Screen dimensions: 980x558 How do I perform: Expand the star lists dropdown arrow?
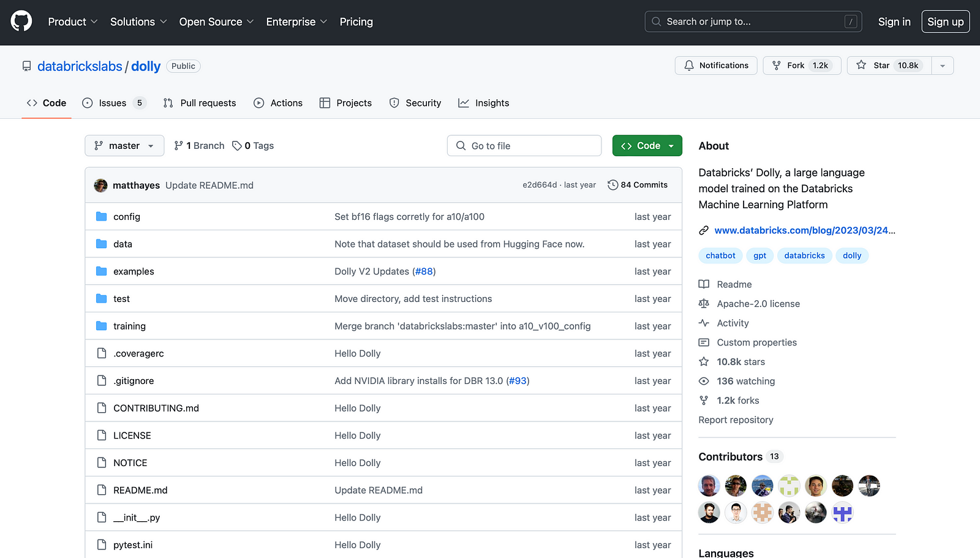[x=942, y=66]
